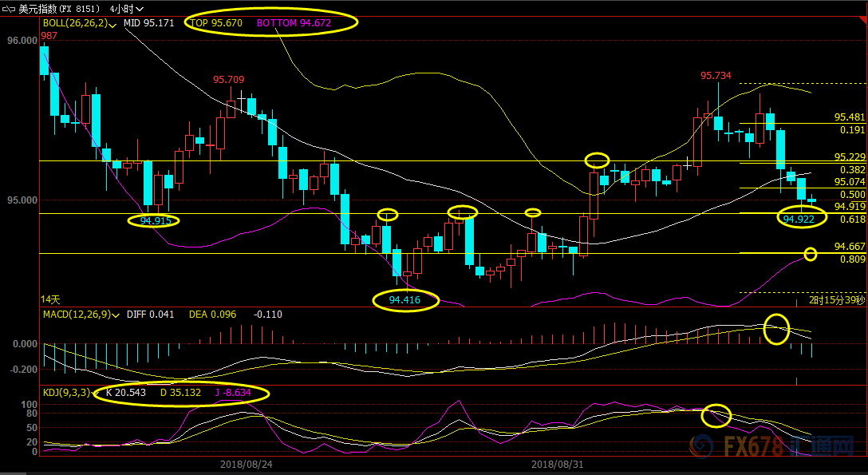Select the K 20.543 KDJ reading

(x=126, y=393)
